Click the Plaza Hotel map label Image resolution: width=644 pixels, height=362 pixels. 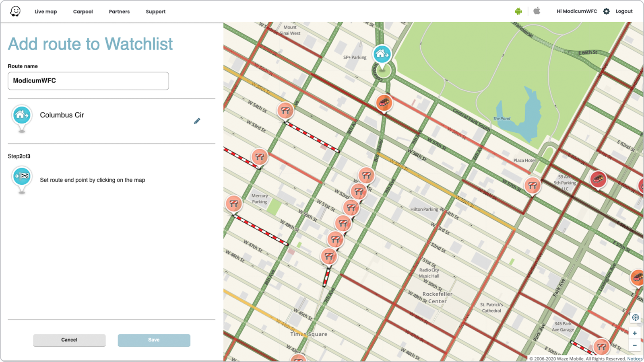point(524,160)
